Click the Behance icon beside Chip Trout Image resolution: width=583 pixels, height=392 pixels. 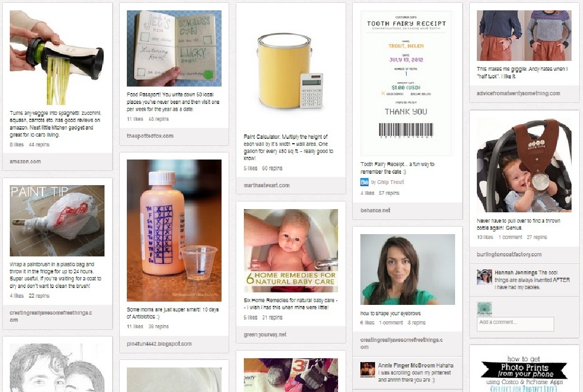(x=364, y=182)
